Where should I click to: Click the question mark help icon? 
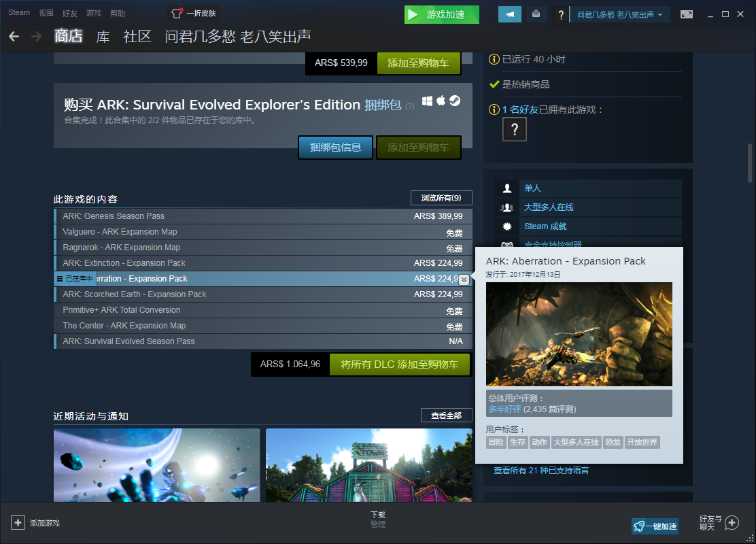click(560, 14)
